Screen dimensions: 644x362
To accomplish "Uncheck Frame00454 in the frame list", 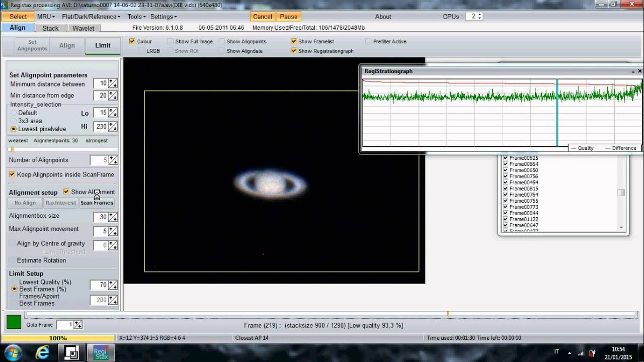I will click(506, 183).
